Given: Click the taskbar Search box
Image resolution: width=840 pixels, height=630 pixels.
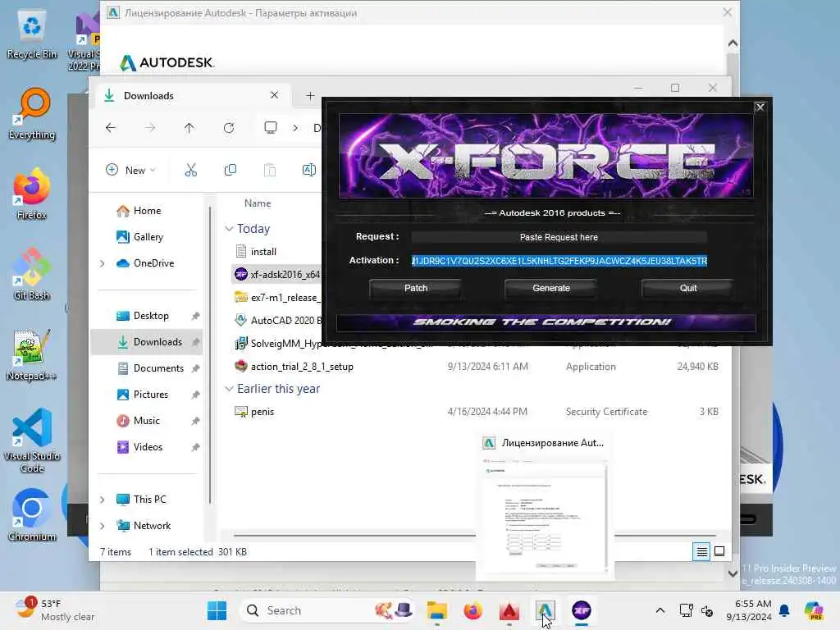Looking at the screenshot, I should [327, 610].
